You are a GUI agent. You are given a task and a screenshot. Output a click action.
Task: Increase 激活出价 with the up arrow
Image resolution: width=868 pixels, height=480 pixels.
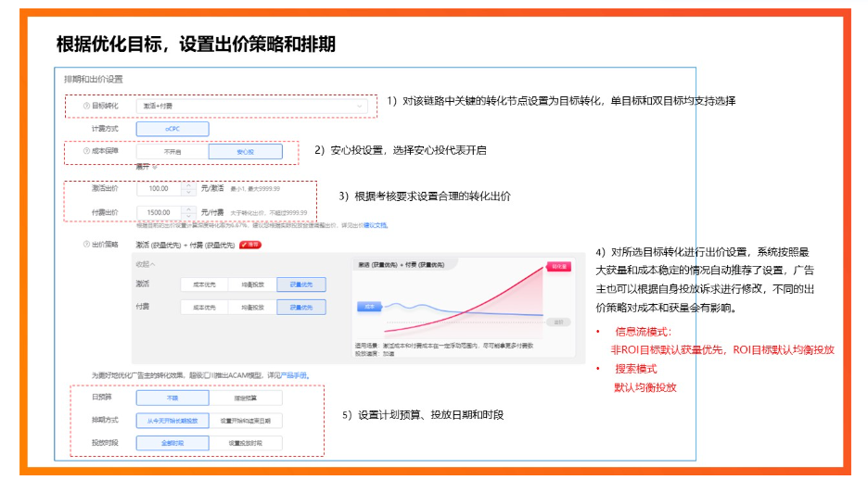(189, 186)
